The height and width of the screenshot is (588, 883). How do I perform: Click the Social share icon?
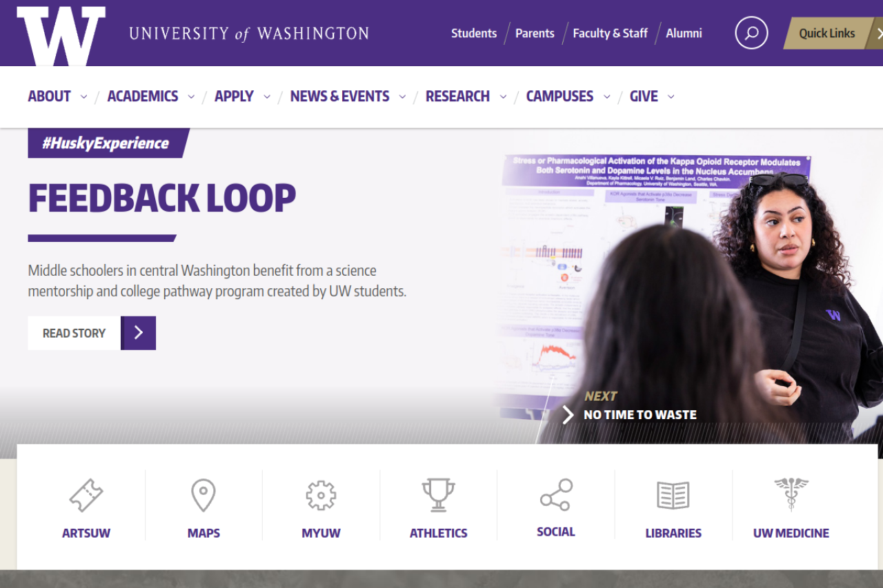556,494
